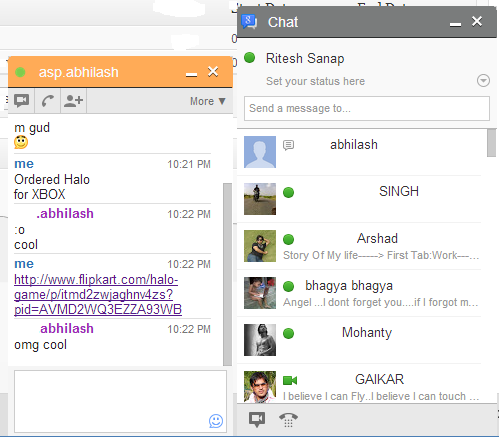Open the emoticon picker in message box

[x=216, y=421]
